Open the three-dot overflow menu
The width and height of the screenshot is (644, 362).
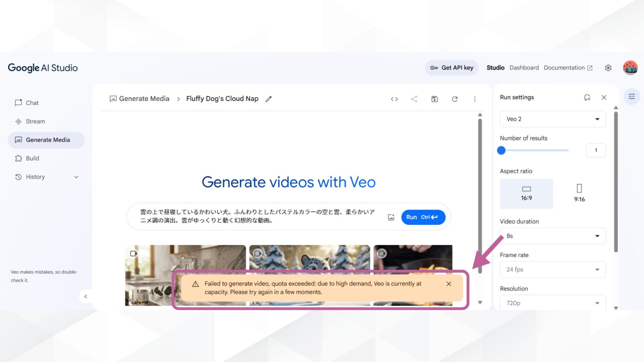point(475,99)
